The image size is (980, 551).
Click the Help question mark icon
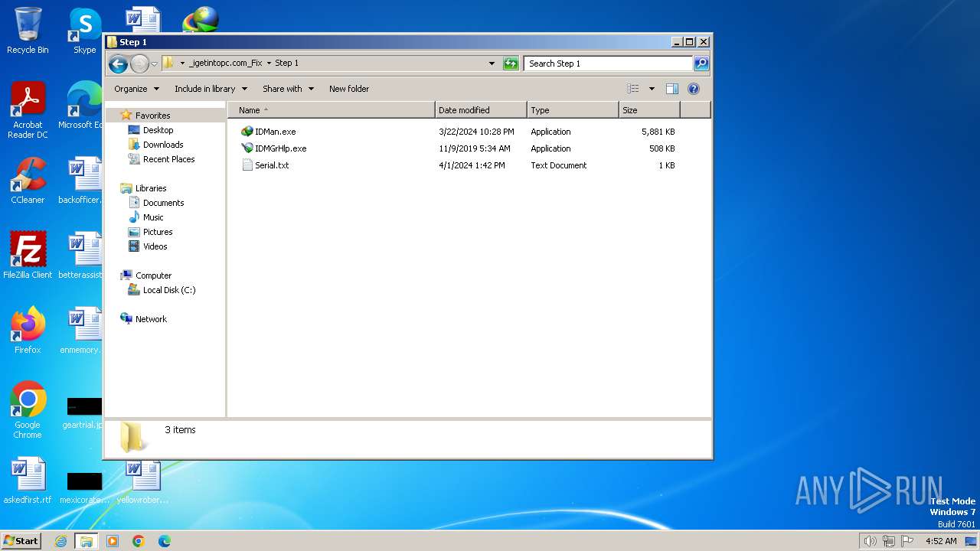coord(694,89)
